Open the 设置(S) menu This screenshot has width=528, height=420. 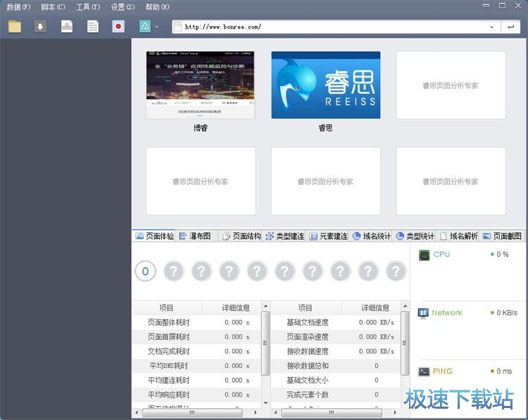pyautogui.click(x=122, y=7)
